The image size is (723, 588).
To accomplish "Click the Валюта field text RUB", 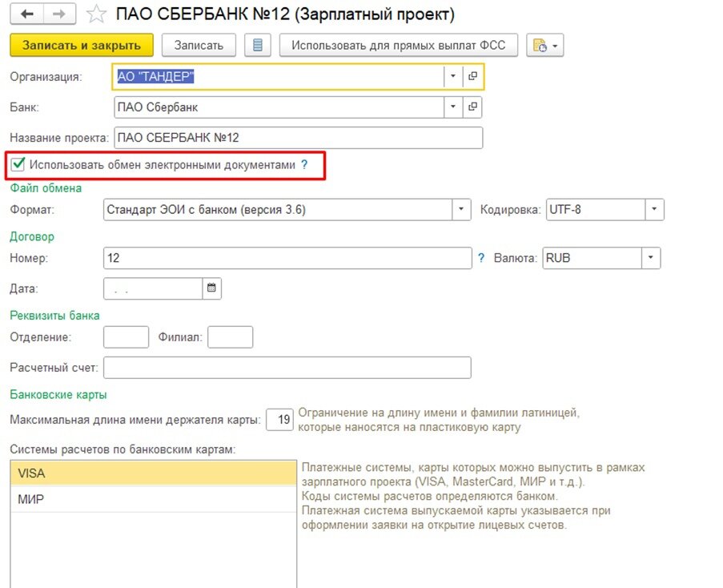I will [x=592, y=258].
